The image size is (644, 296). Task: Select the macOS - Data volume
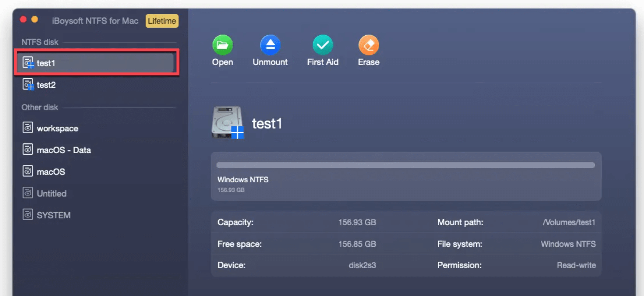[x=63, y=150]
